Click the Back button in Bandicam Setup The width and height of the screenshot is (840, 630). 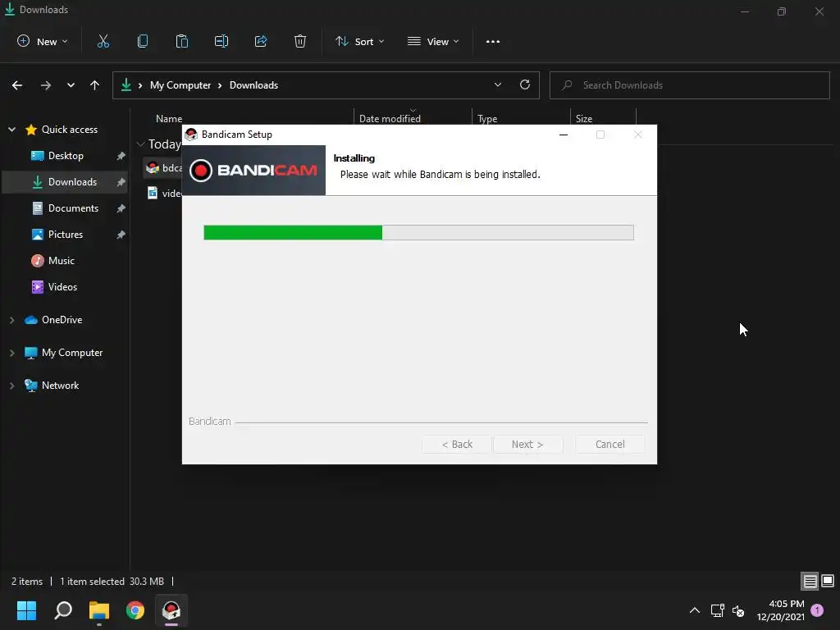[x=456, y=444]
